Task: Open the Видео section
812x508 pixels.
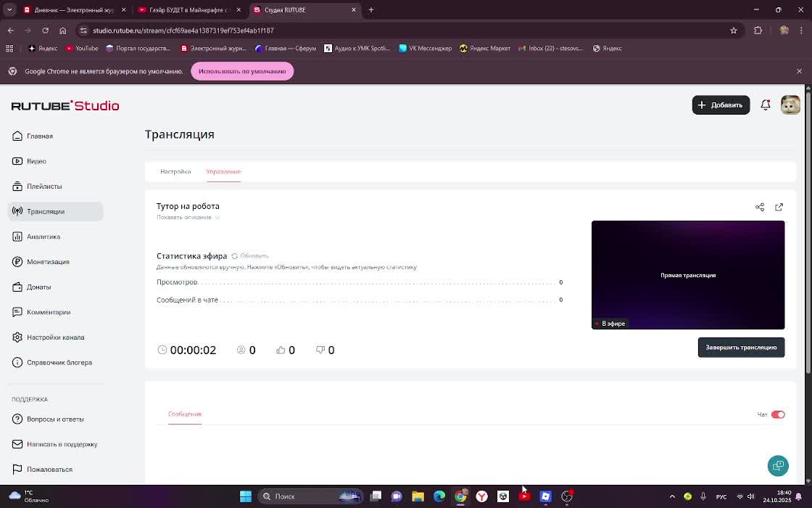Action: pos(30,161)
